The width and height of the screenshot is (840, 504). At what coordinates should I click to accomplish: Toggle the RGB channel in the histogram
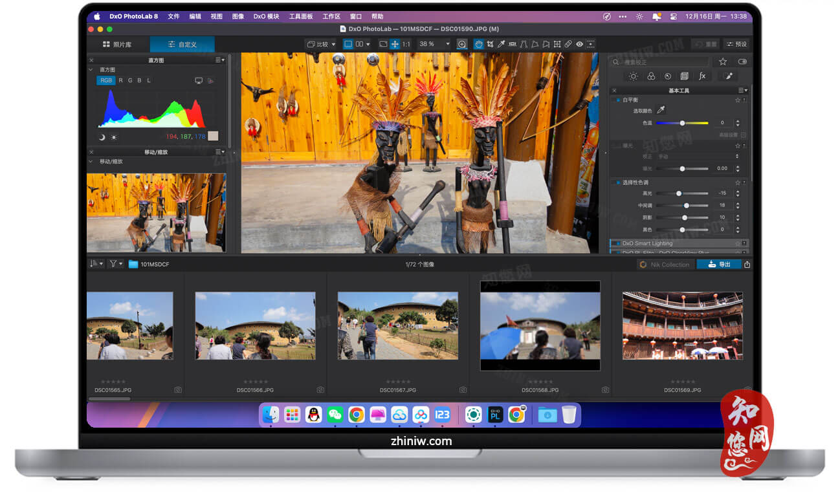[105, 80]
